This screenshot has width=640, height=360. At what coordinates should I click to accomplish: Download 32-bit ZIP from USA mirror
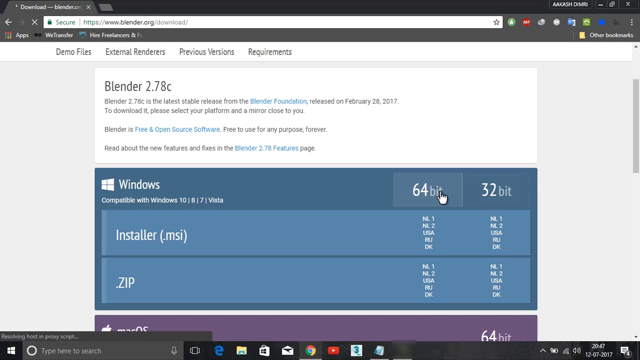click(496, 280)
